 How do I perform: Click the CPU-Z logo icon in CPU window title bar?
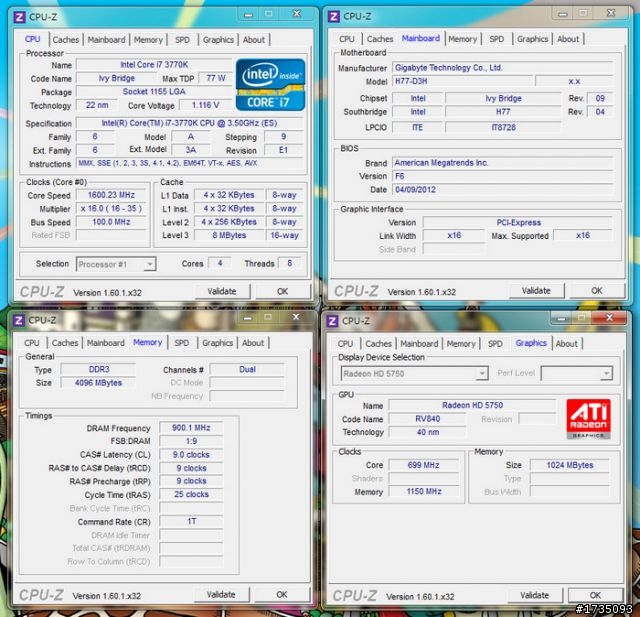click(x=19, y=17)
